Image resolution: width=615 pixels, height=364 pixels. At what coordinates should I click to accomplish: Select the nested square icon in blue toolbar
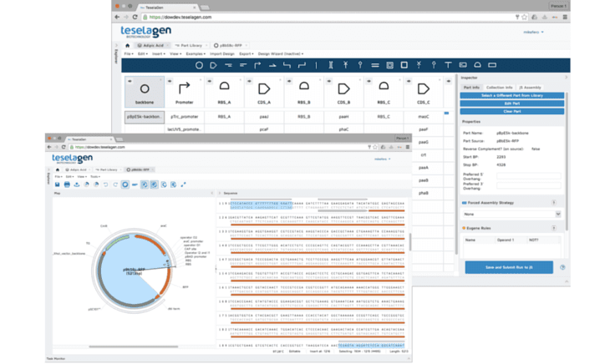click(389, 65)
